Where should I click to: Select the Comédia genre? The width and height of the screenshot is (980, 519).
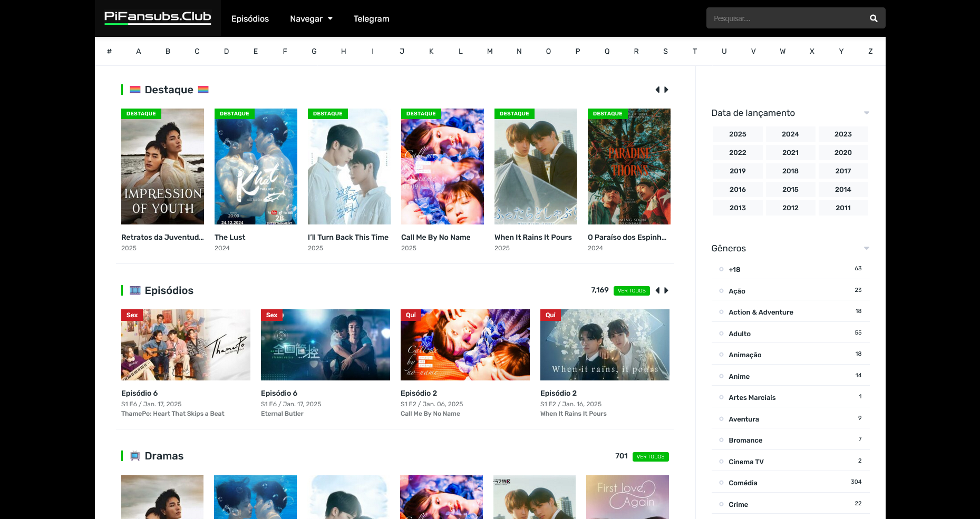tap(743, 483)
